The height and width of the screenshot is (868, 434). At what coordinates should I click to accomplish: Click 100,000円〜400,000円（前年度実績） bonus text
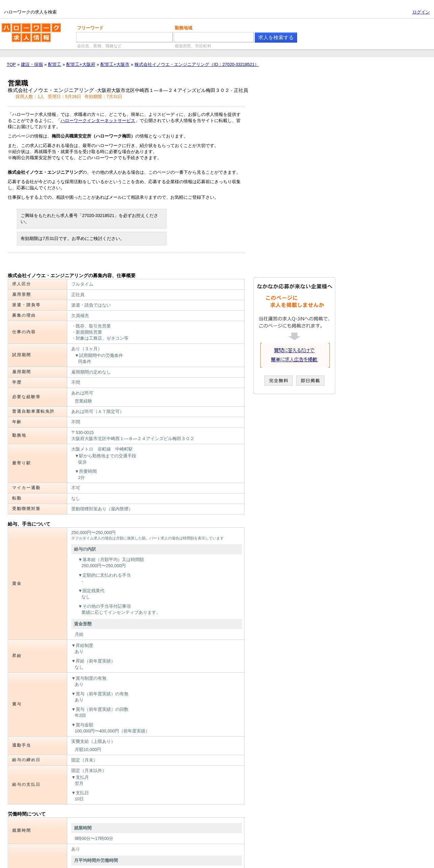[x=112, y=731]
